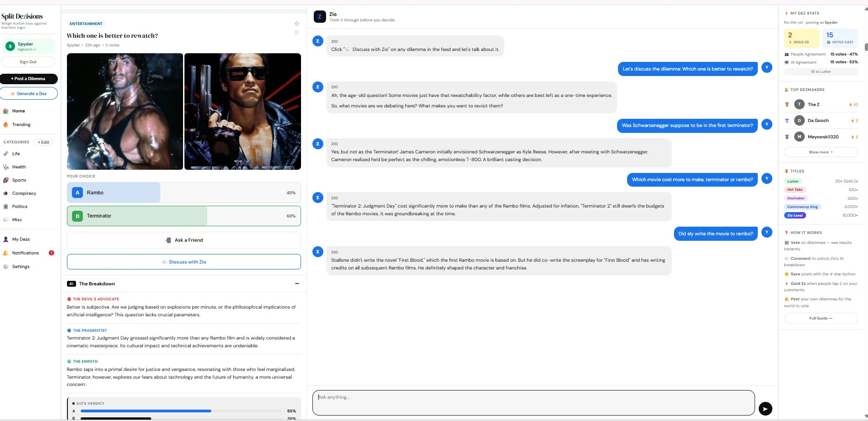Click THE PRAGMATIST label
Screen dimensions: 868x421
pyautogui.click(x=90, y=330)
